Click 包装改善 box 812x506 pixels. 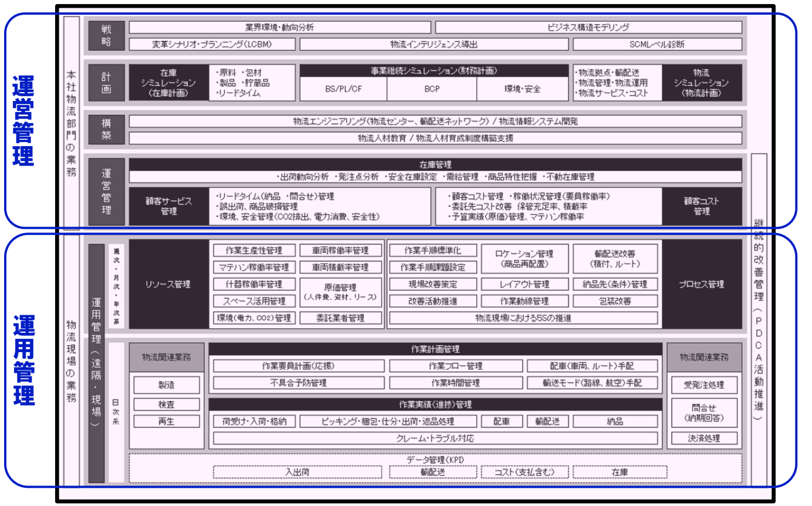tap(615, 301)
